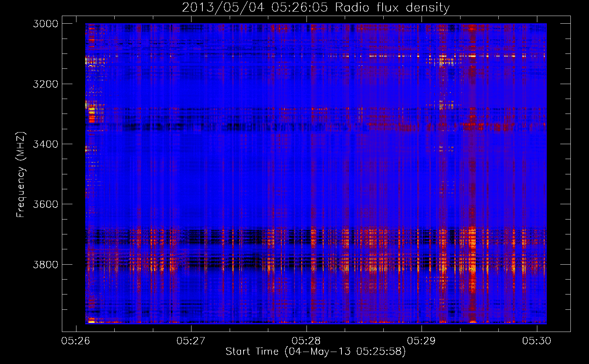Click the 3200 frequency tick label

pos(46,84)
